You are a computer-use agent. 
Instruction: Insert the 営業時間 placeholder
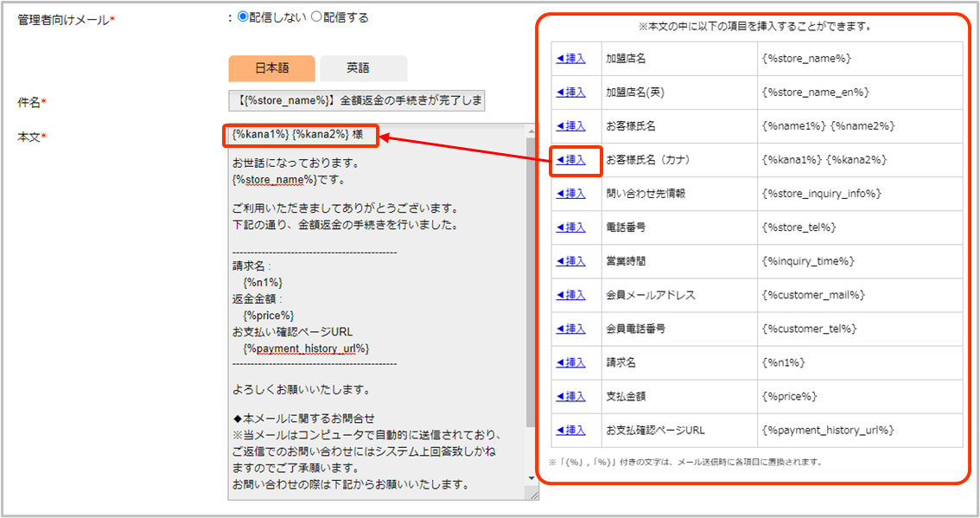[x=570, y=261]
